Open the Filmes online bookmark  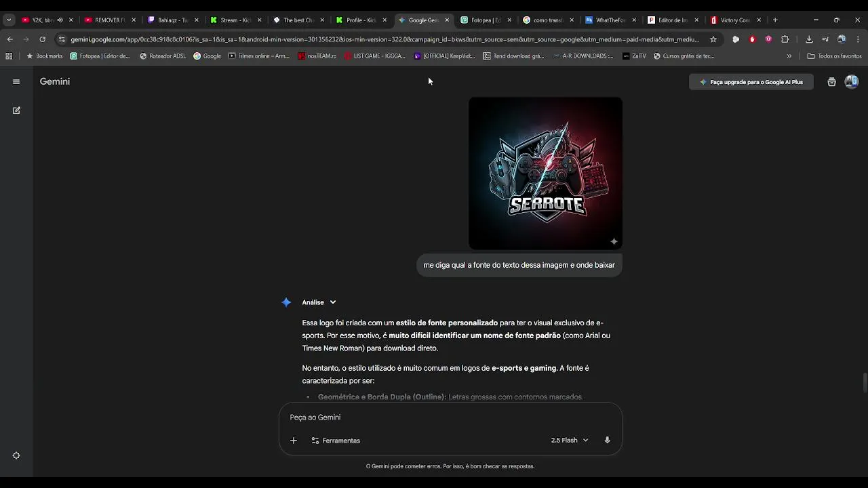[259, 56]
